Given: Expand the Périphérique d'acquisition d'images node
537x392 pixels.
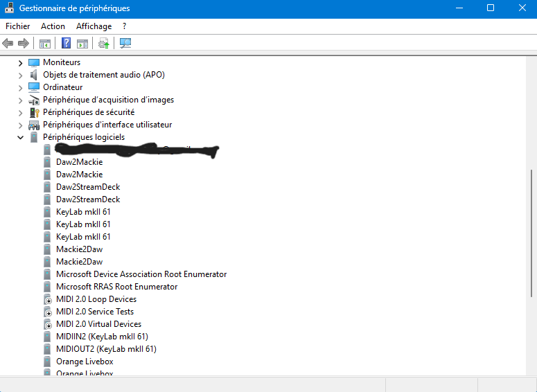Looking at the screenshot, I should coord(20,100).
